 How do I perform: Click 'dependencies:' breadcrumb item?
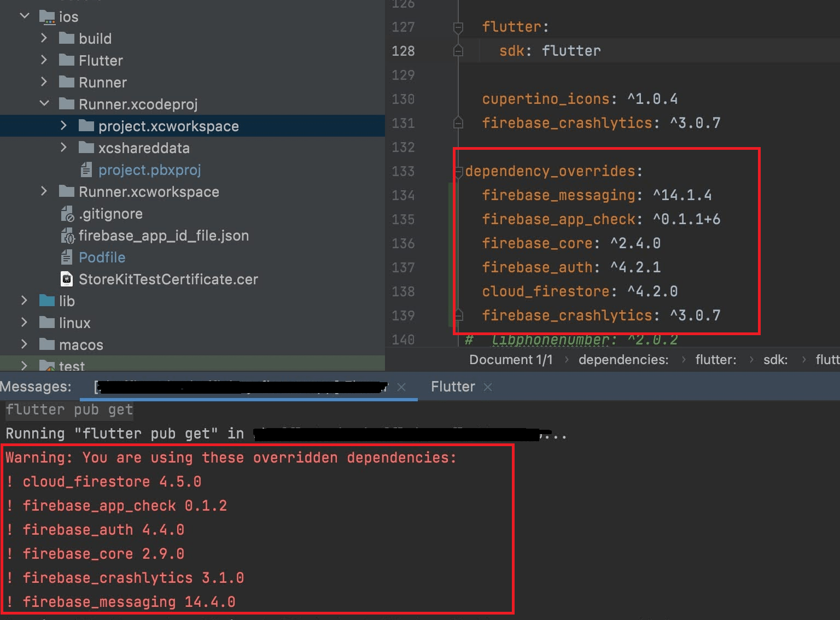[x=623, y=359]
